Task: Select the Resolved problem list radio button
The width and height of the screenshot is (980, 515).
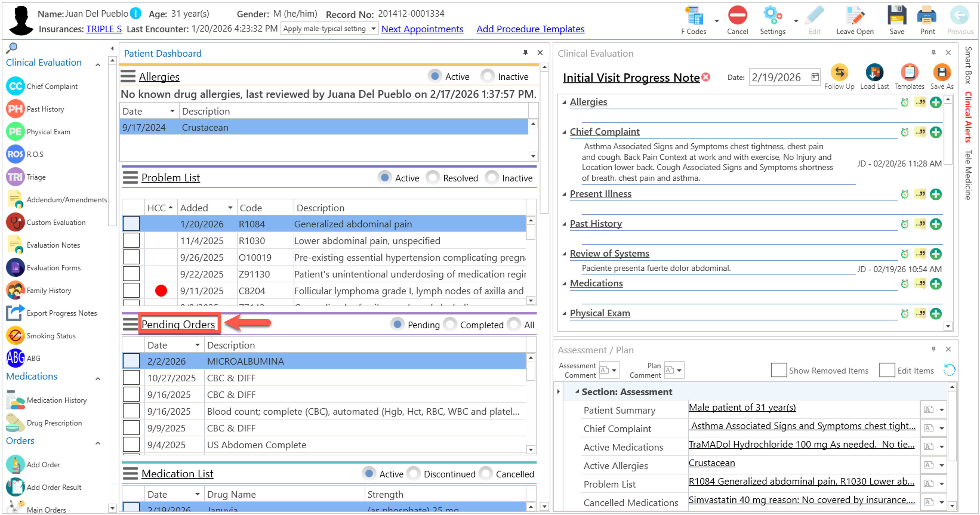Action: 432,178
